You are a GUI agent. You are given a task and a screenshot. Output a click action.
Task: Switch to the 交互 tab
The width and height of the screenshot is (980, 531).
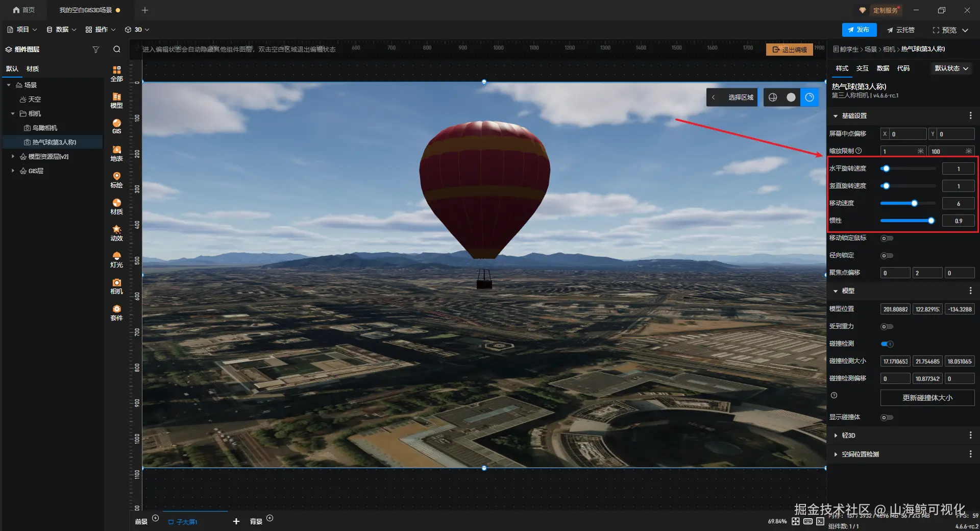coord(863,68)
